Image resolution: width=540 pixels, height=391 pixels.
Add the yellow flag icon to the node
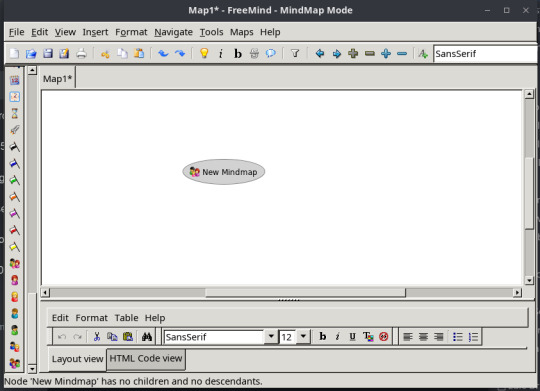point(14,247)
